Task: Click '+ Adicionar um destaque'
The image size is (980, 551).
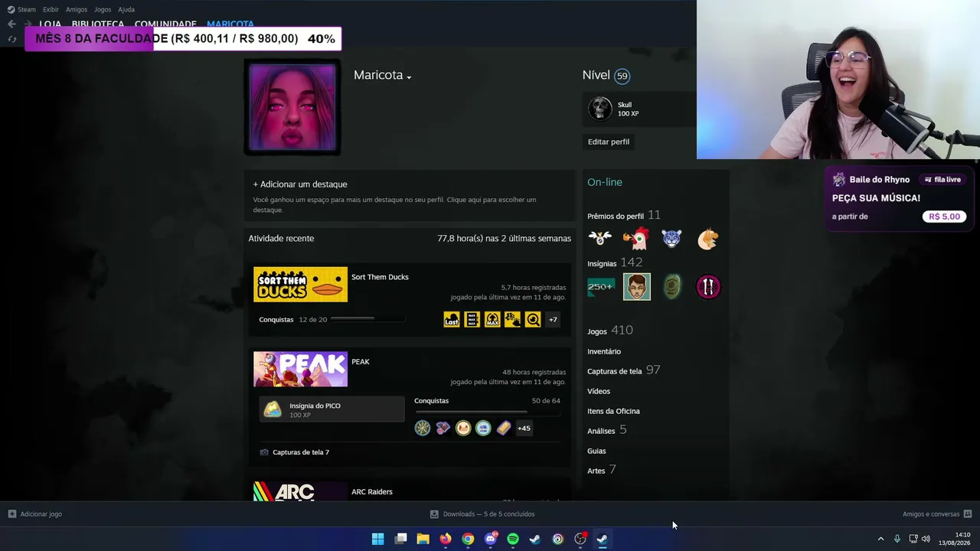Action: pos(300,184)
